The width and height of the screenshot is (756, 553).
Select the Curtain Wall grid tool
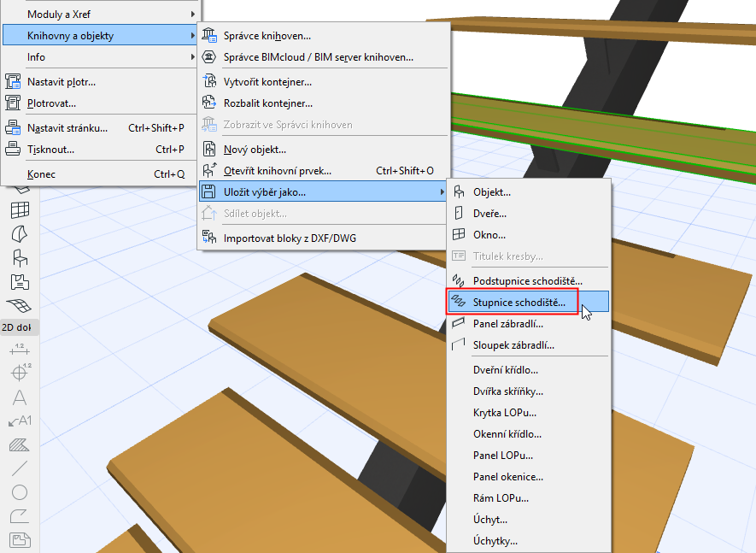click(20, 210)
